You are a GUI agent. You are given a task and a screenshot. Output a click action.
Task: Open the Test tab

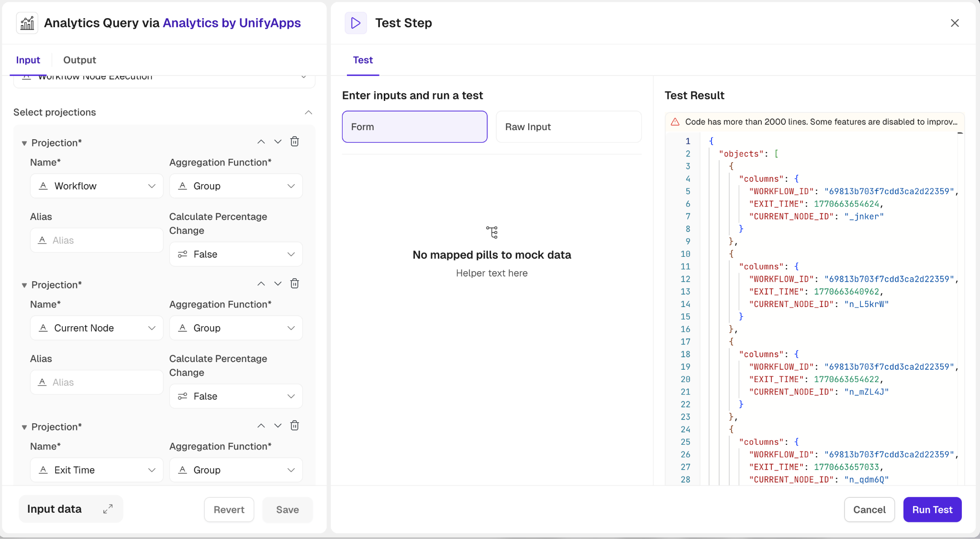click(x=363, y=60)
